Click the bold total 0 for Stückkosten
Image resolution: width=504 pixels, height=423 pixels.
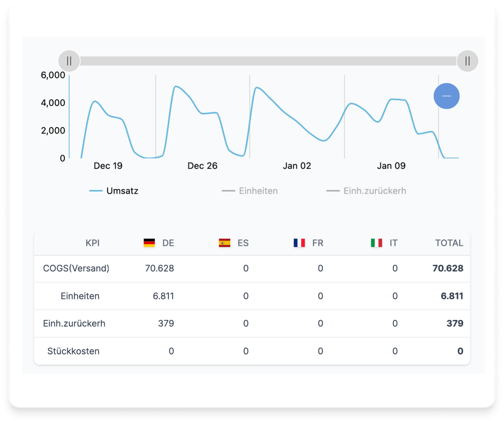460,351
